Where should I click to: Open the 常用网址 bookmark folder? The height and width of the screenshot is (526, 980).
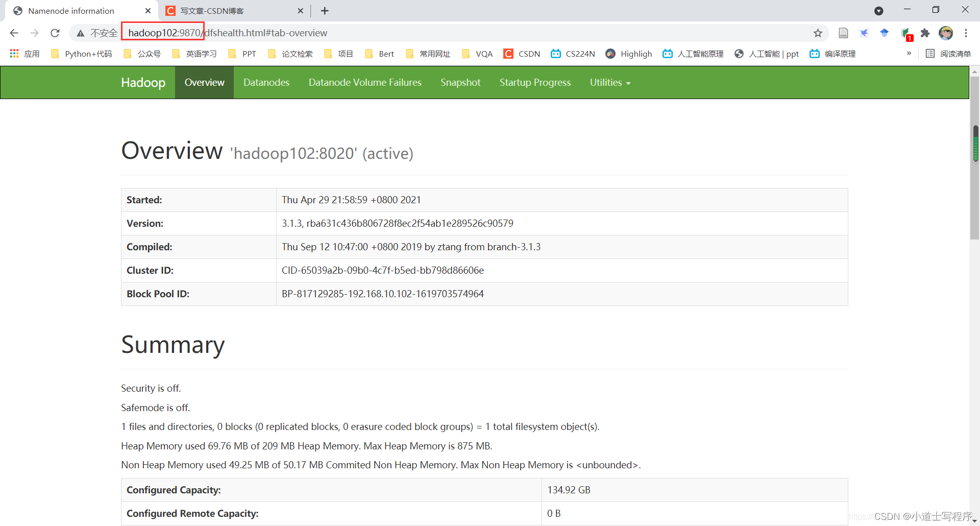click(x=428, y=54)
